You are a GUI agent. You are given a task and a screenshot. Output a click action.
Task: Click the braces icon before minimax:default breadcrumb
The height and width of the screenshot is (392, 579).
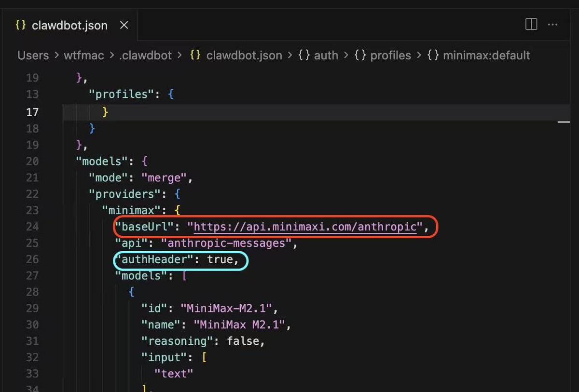click(433, 55)
